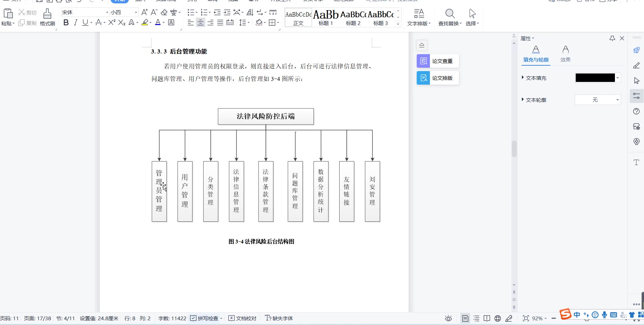Image resolution: width=644 pixels, height=325 pixels.
Task: Toggle the 拼写检查 checkbox in status bar
Action: click(x=193, y=318)
